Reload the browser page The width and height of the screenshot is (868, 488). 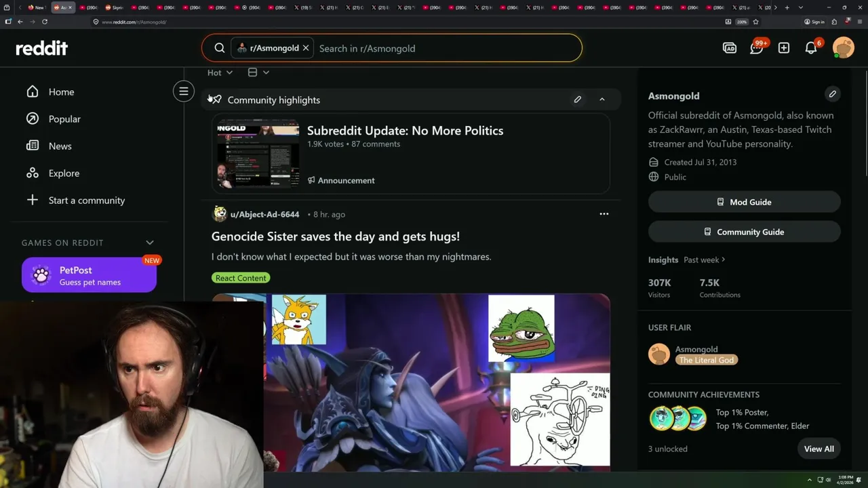coord(45,22)
